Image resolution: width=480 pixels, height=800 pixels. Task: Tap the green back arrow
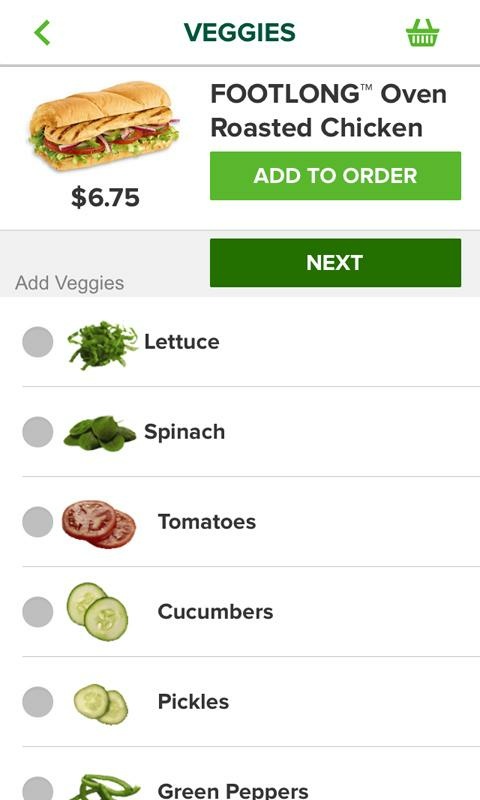click(x=42, y=33)
